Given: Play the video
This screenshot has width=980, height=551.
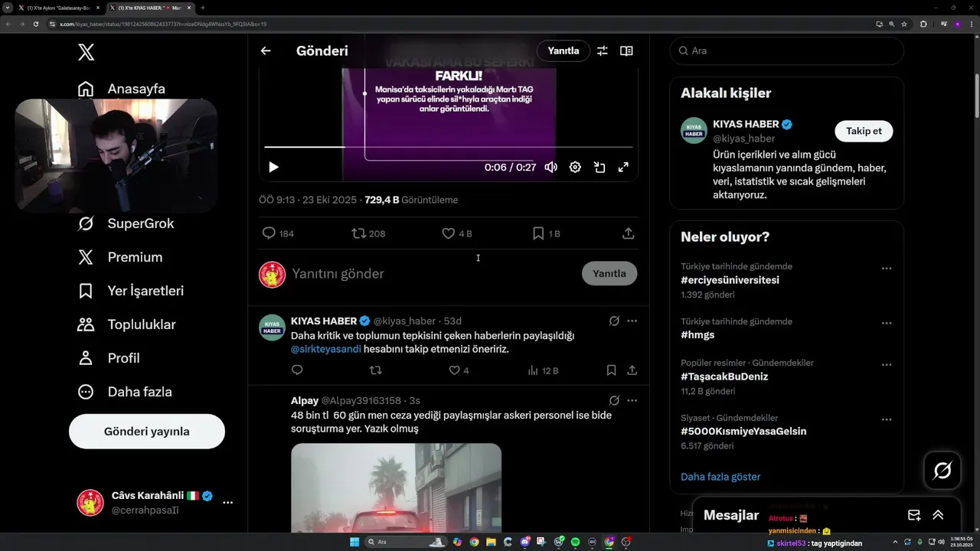Looking at the screenshot, I should [273, 167].
